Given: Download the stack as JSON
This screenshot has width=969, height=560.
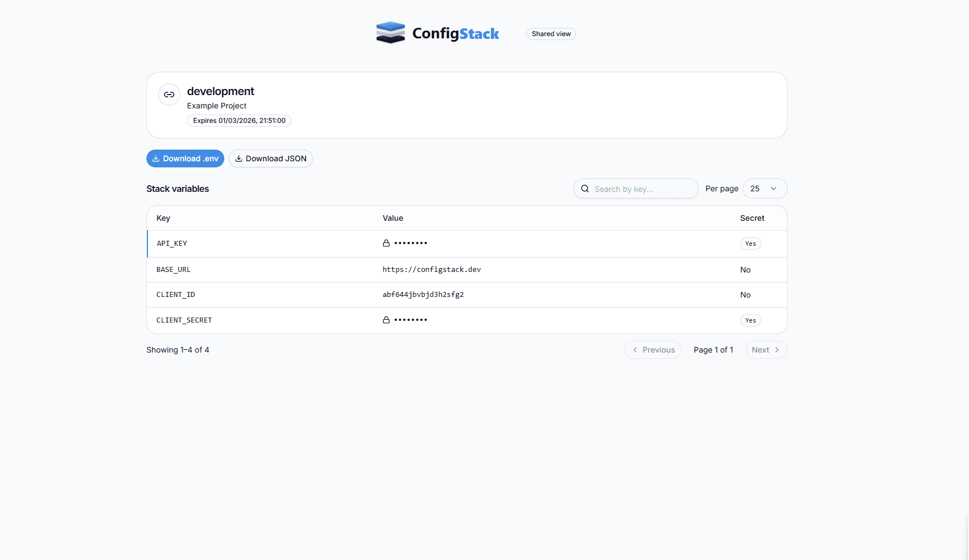Looking at the screenshot, I should point(270,158).
